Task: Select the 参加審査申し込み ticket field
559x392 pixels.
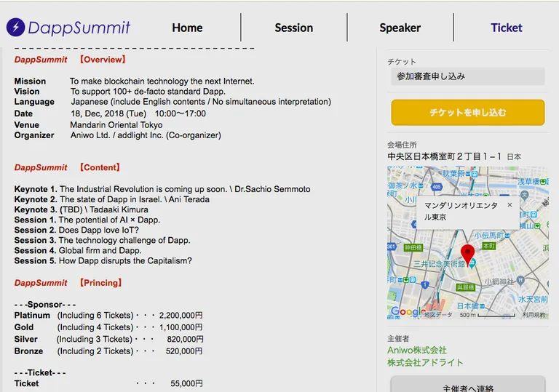Action: tap(468, 76)
